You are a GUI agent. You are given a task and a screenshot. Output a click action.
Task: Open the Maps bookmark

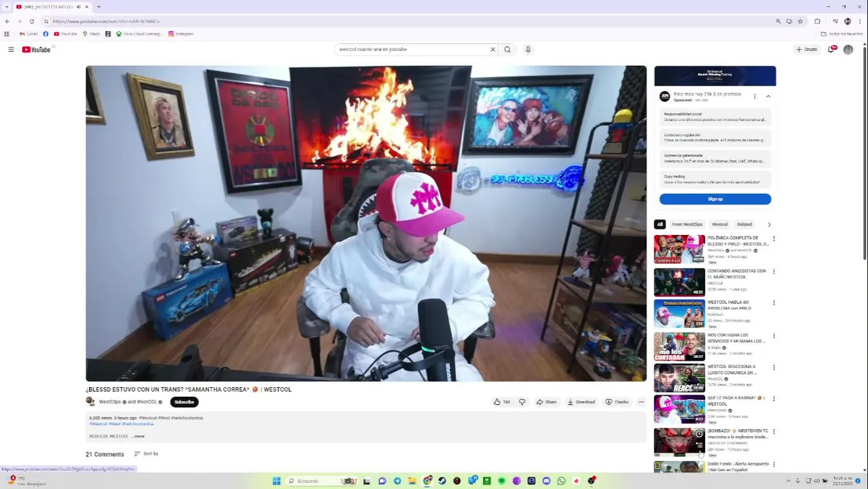tap(91, 34)
